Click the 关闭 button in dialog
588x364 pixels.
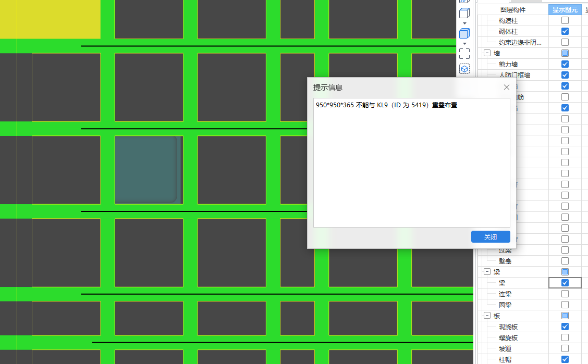click(x=491, y=236)
